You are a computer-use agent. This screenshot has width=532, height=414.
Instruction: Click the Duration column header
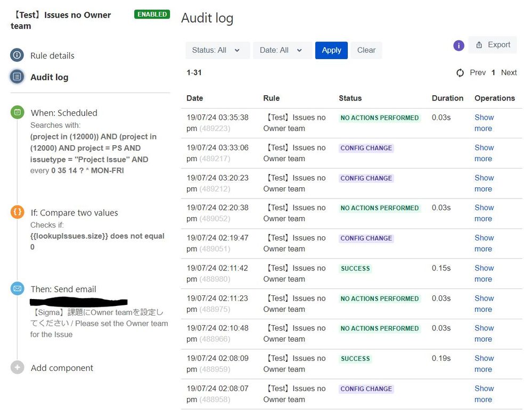coord(447,98)
